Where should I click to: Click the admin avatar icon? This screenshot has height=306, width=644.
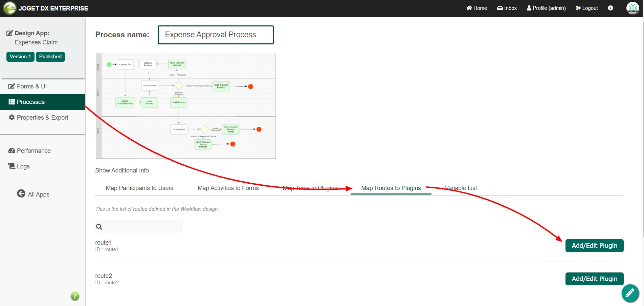coord(632,8)
